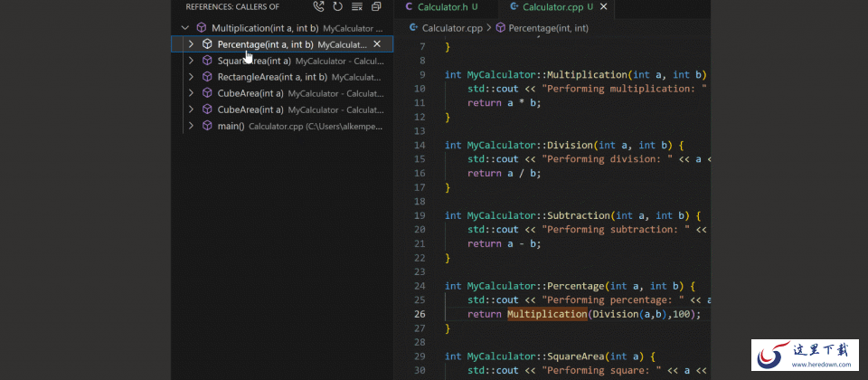This screenshot has height=380, width=868.
Task: Select the Calculator.cpp tab
Action: [x=556, y=7]
